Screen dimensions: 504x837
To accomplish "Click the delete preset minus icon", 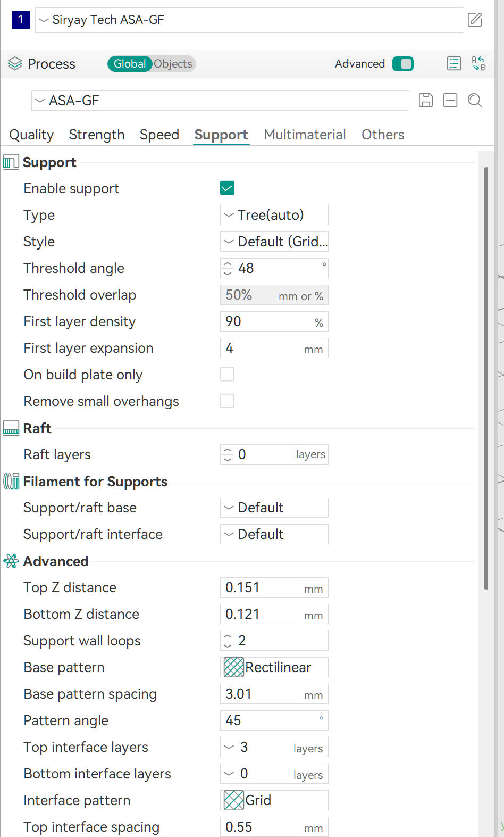I will tap(450, 100).
